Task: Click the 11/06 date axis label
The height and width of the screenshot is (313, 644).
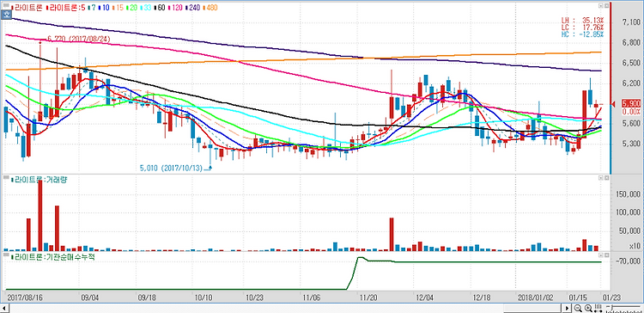Action: click(312, 297)
